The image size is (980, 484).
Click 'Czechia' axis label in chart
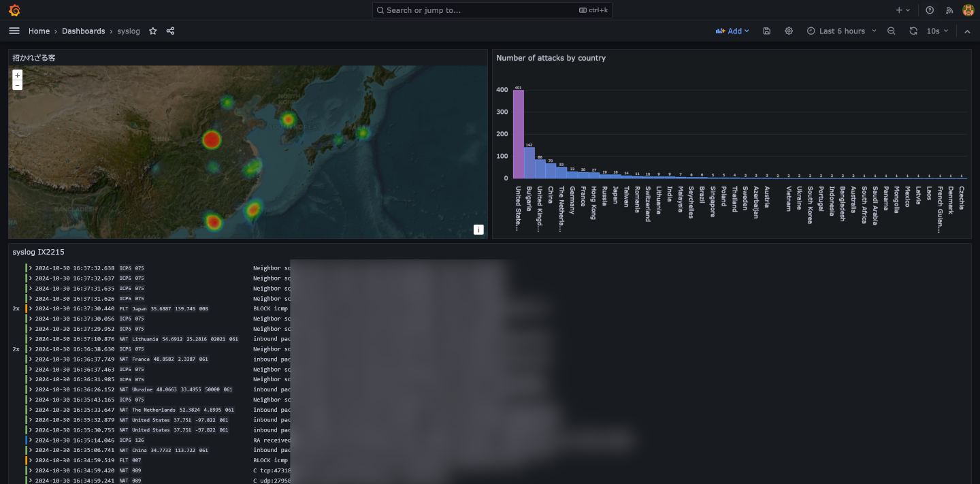tap(962, 198)
